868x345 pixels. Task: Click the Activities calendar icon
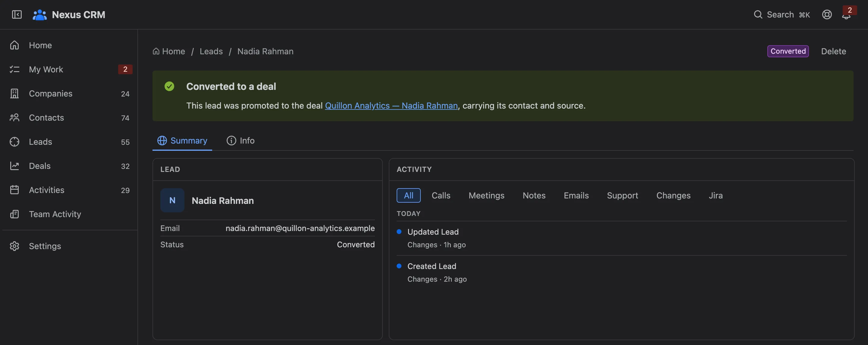(14, 190)
